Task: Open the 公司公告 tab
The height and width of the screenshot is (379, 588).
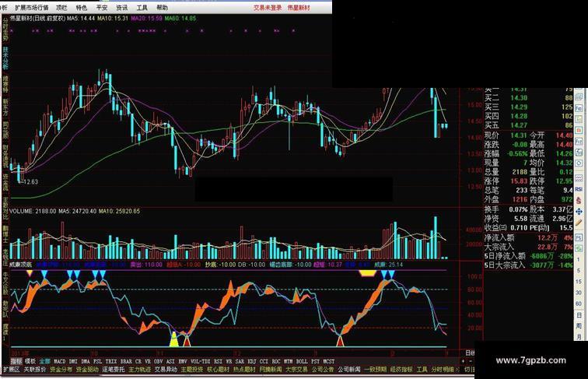Action: pos(323,370)
